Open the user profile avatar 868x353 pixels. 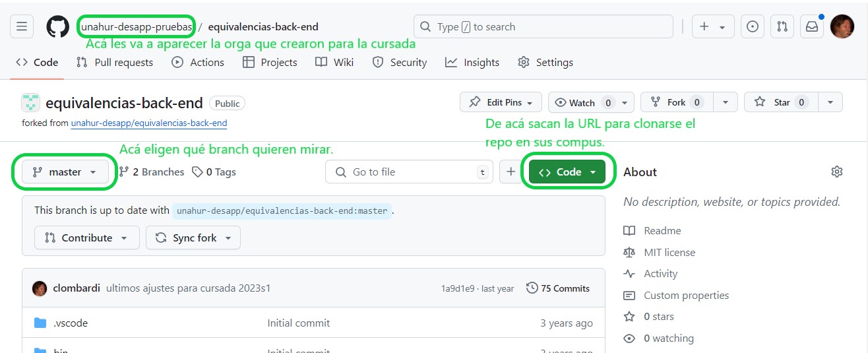842,27
